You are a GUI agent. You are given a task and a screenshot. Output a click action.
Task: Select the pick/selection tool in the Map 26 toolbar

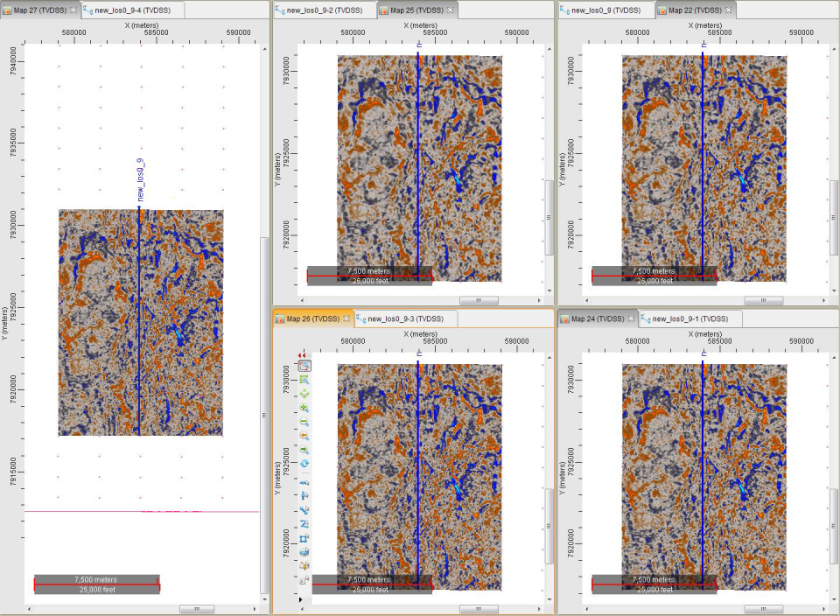304,366
